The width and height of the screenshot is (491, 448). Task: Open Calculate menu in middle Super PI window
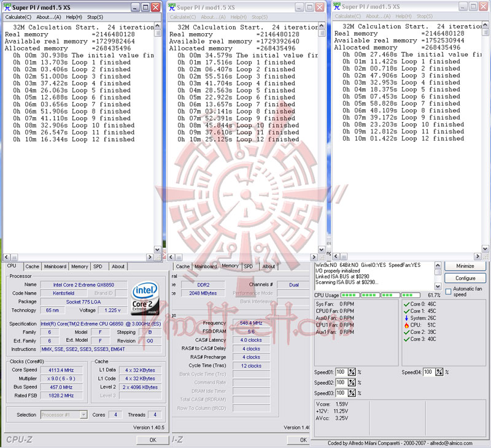[x=183, y=17]
